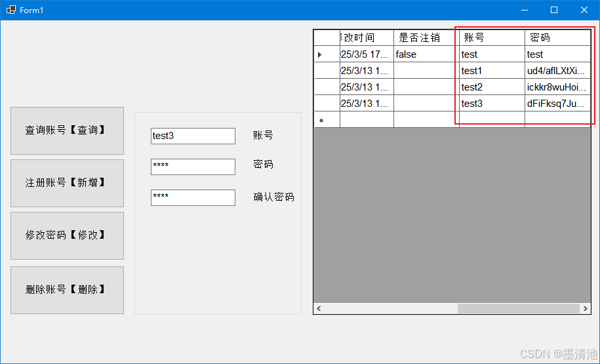Maximize the Form1 window
The image size is (600, 364).
(x=554, y=10)
